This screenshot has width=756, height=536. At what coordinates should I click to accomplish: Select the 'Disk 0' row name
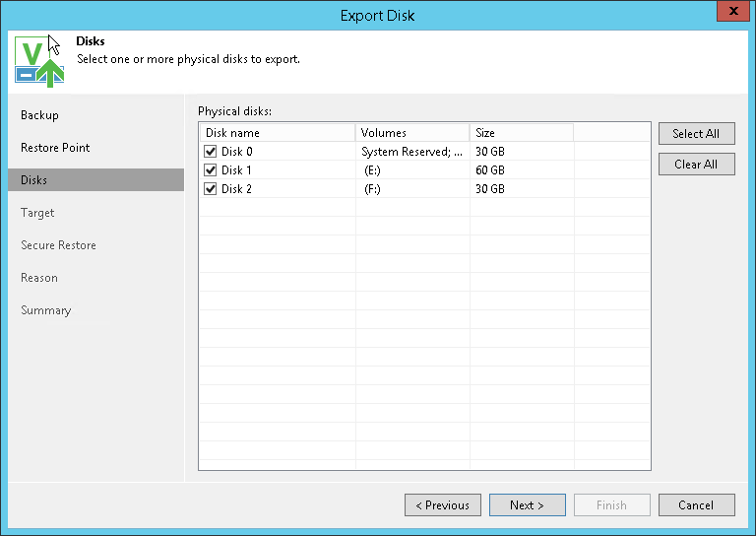coord(236,152)
